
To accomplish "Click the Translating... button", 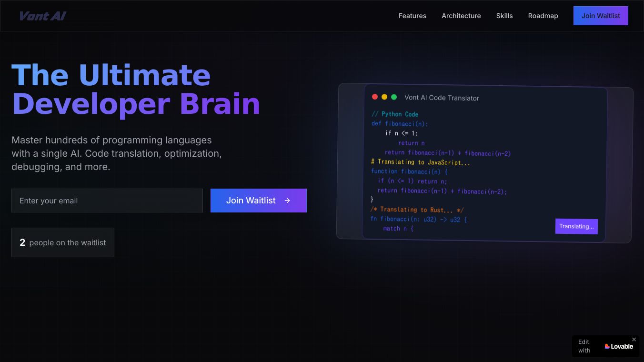I will coord(576,226).
